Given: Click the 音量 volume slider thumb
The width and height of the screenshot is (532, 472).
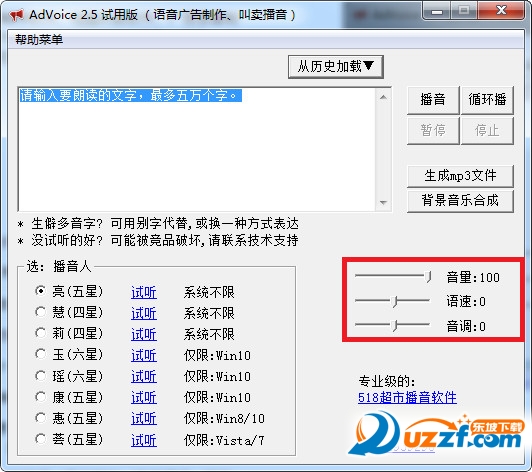Looking at the screenshot, I should 428,277.
